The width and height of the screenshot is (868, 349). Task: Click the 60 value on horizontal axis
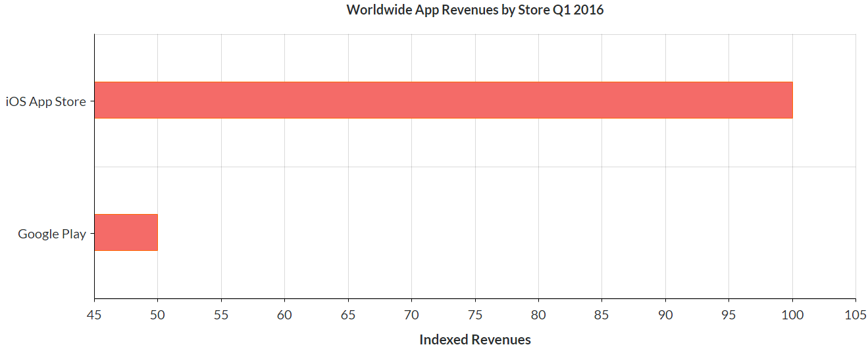click(284, 316)
